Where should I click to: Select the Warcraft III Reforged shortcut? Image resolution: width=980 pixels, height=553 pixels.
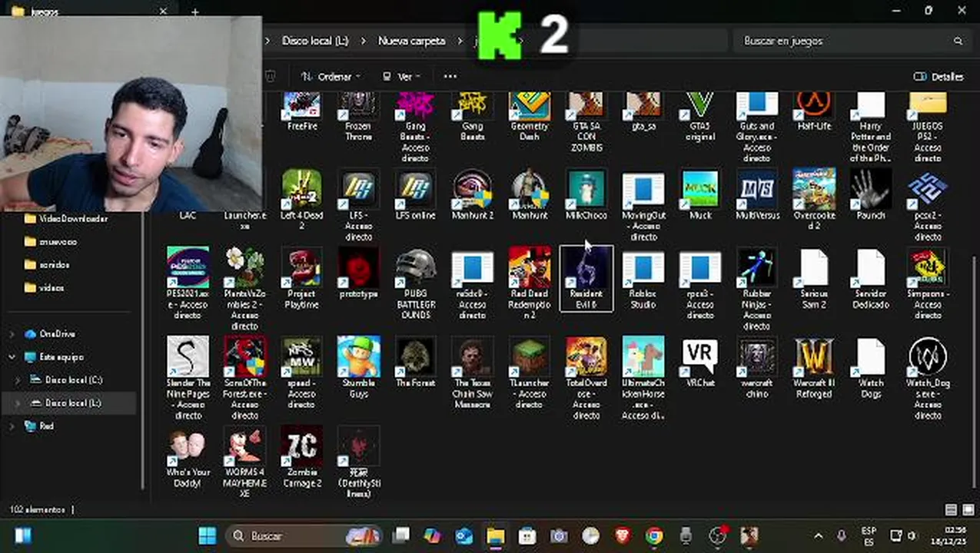(813, 367)
